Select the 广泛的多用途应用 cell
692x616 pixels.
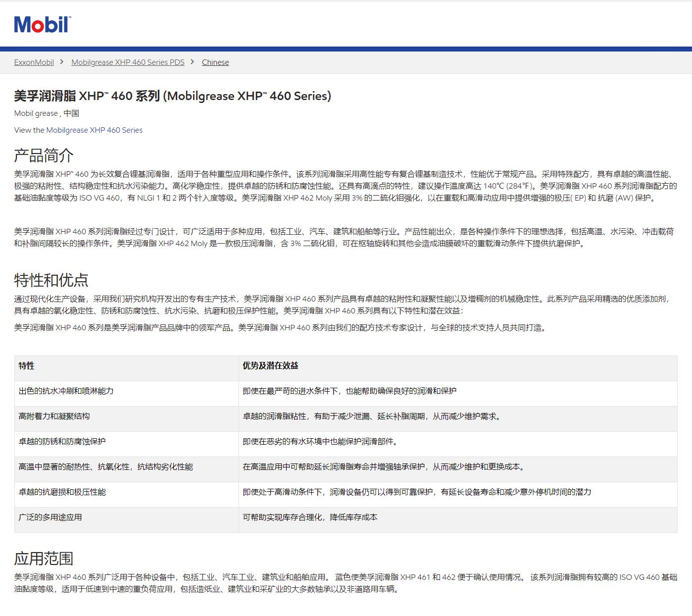pos(127,520)
